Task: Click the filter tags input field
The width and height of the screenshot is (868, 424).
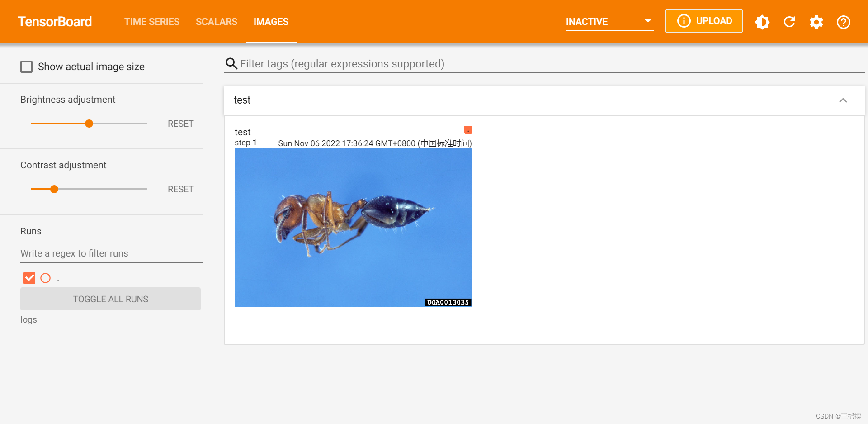Action: [x=407, y=64]
